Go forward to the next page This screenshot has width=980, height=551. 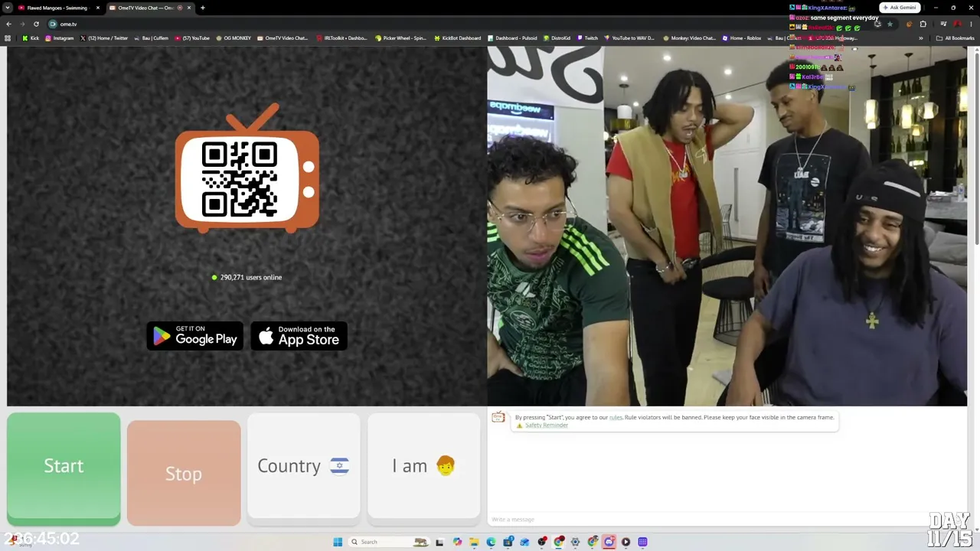point(22,24)
